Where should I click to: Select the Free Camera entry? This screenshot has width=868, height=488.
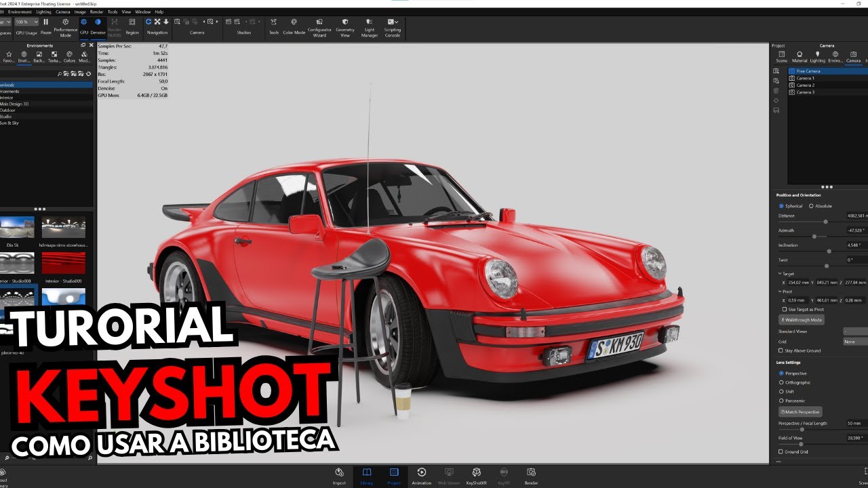[x=827, y=71]
